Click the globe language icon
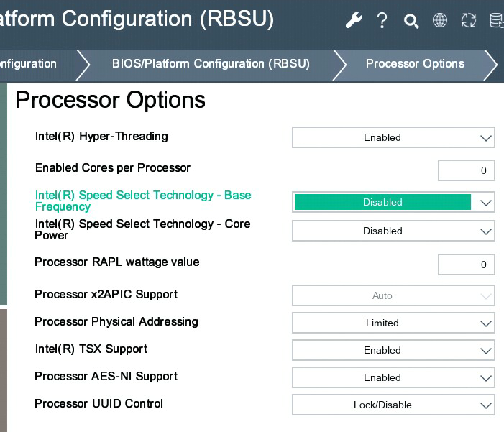Viewport: 504px width, 432px height. (440, 21)
